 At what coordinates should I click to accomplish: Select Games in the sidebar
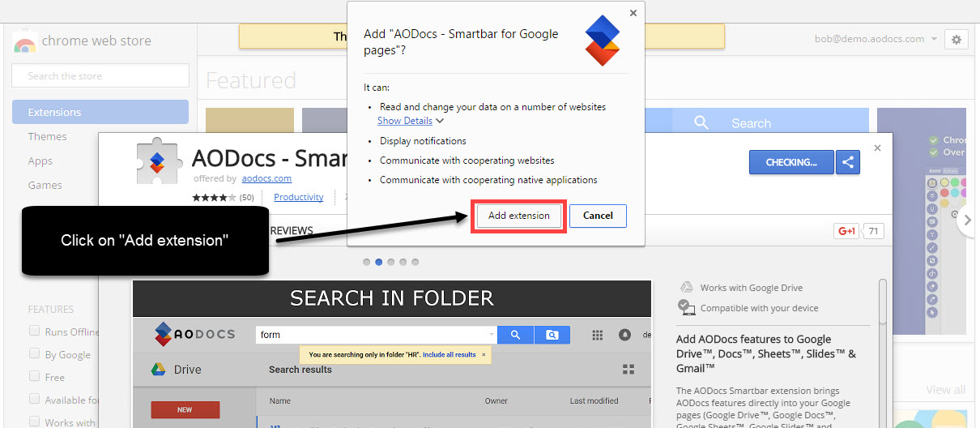pyautogui.click(x=45, y=185)
